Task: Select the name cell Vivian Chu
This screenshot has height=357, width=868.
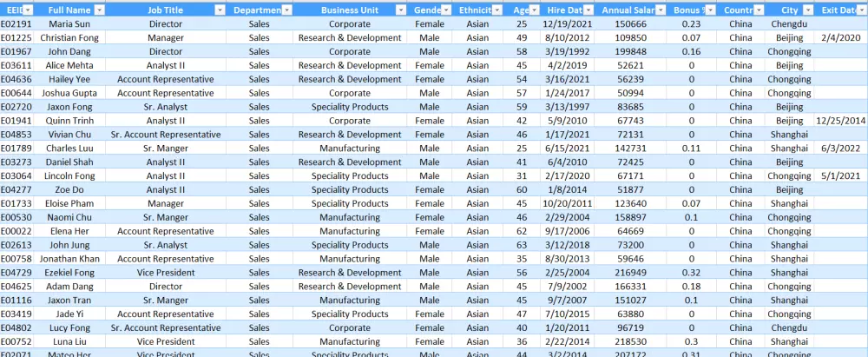Action: pos(69,135)
